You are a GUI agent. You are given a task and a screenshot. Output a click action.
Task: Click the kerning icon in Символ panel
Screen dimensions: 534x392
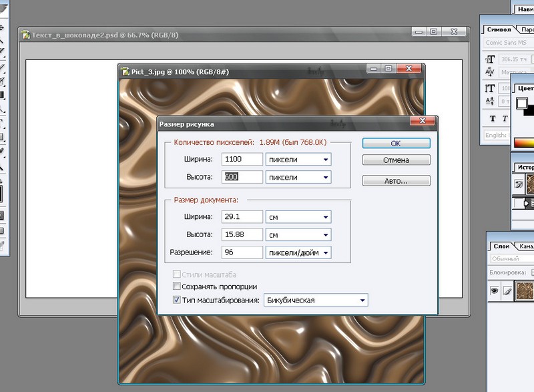coord(490,73)
